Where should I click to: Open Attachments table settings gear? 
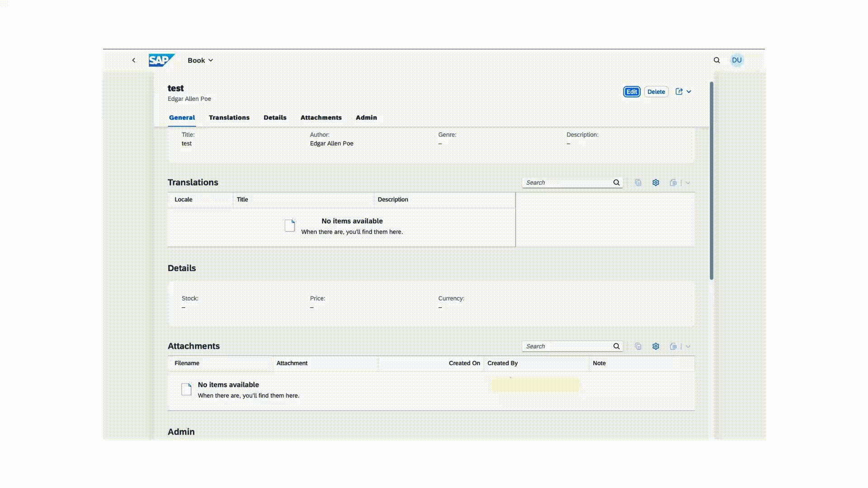pyautogui.click(x=656, y=346)
